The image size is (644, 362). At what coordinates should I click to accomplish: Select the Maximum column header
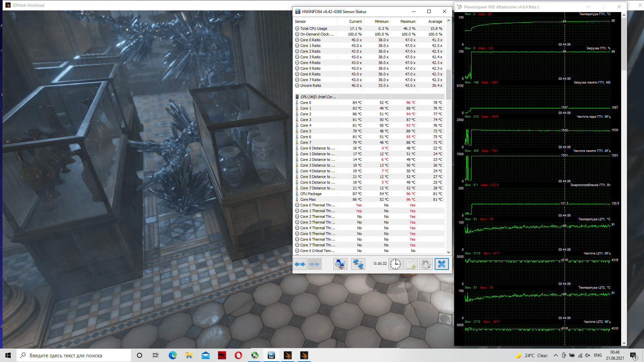click(408, 21)
